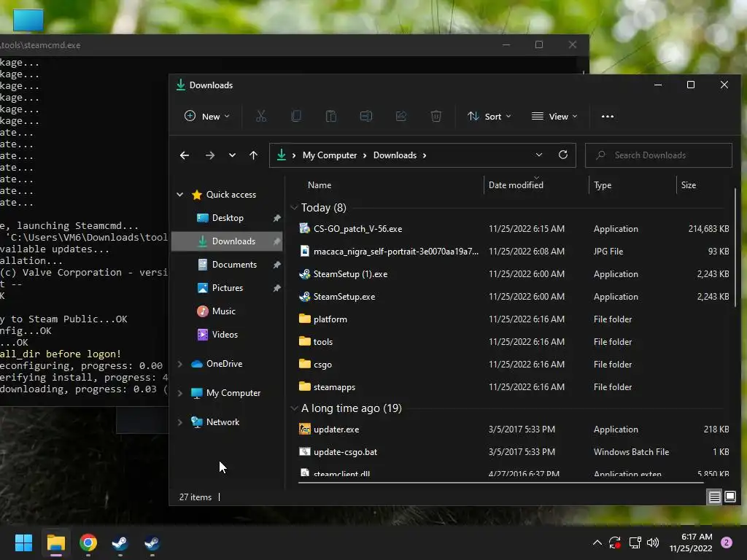Switch to details view icon in status bar
This screenshot has height=560, width=747.
[x=715, y=497]
